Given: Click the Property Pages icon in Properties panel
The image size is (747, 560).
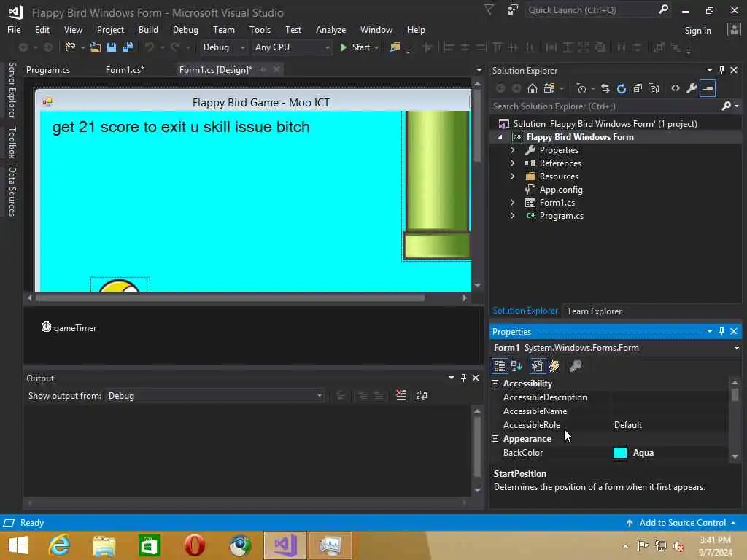Looking at the screenshot, I should coord(576,366).
